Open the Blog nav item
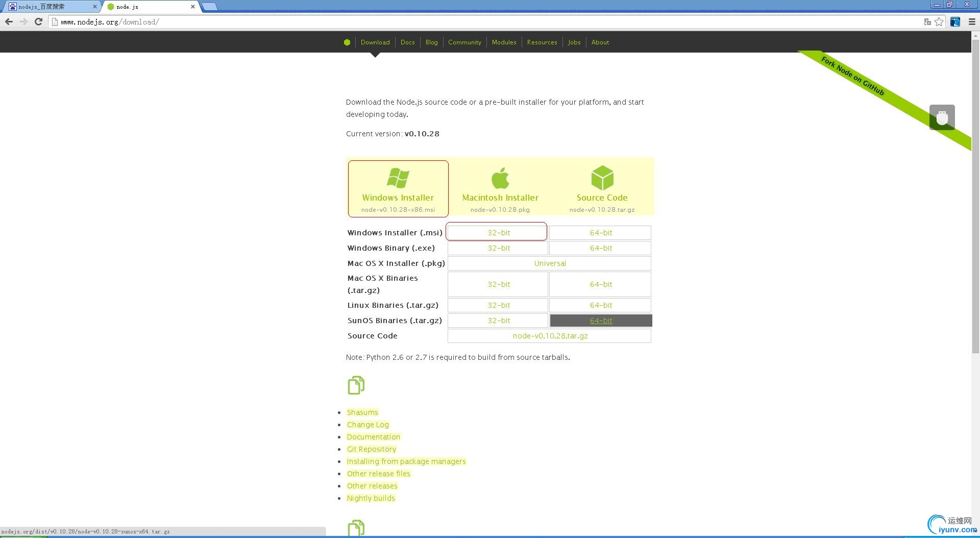Image resolution: width=980 pixels, height=538 pixels. 432,42
